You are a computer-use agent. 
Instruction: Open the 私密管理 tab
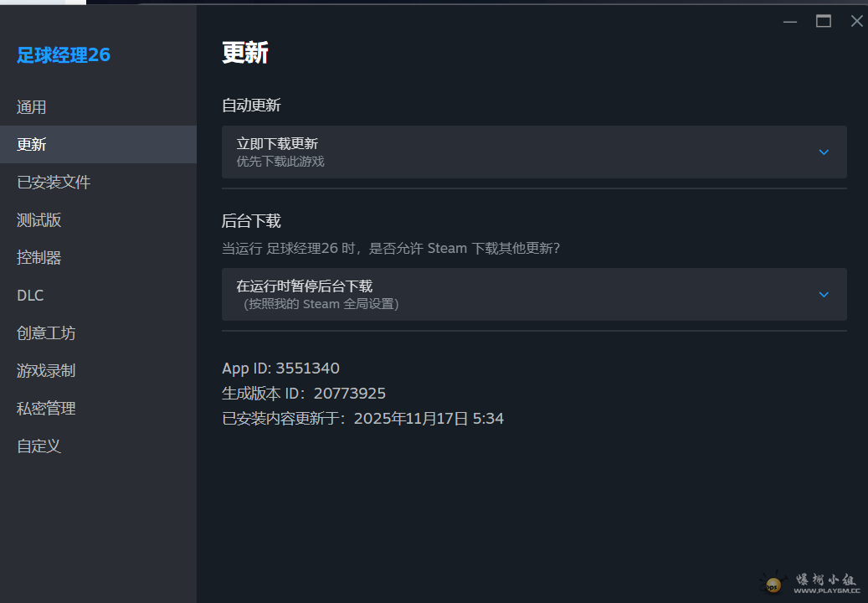46,409
